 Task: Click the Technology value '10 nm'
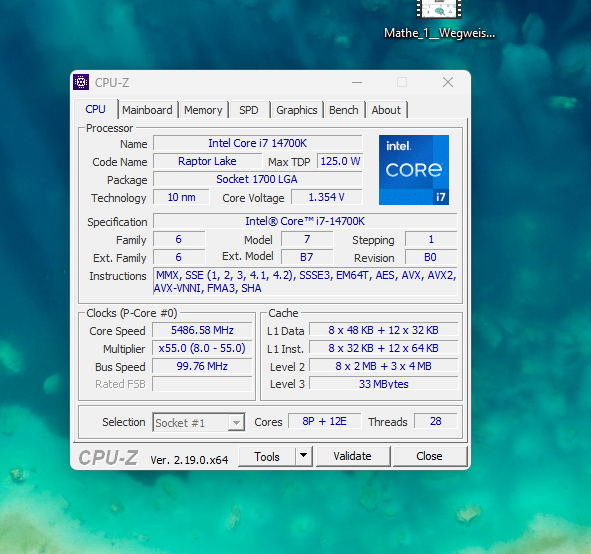pos(181,197)
